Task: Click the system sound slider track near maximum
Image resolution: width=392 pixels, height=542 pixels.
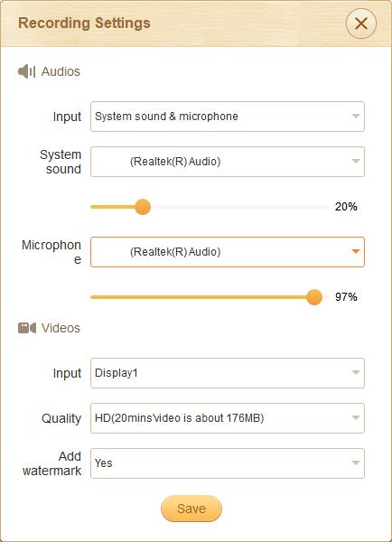Action: point(322,207)
